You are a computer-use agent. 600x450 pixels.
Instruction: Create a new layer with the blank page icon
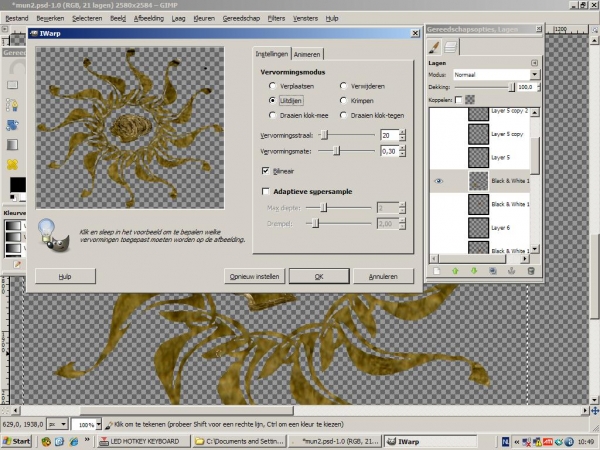click(x=437, y=271)
